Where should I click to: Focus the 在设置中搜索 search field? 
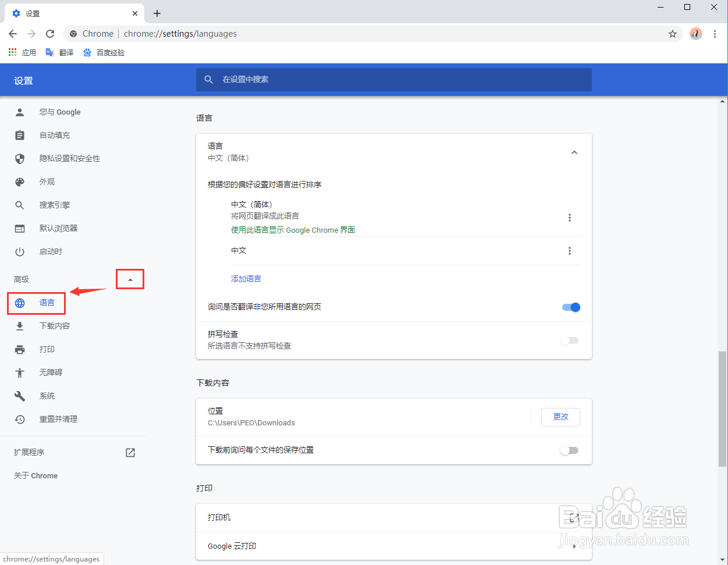pyautogui.click(x=394, y=80)
